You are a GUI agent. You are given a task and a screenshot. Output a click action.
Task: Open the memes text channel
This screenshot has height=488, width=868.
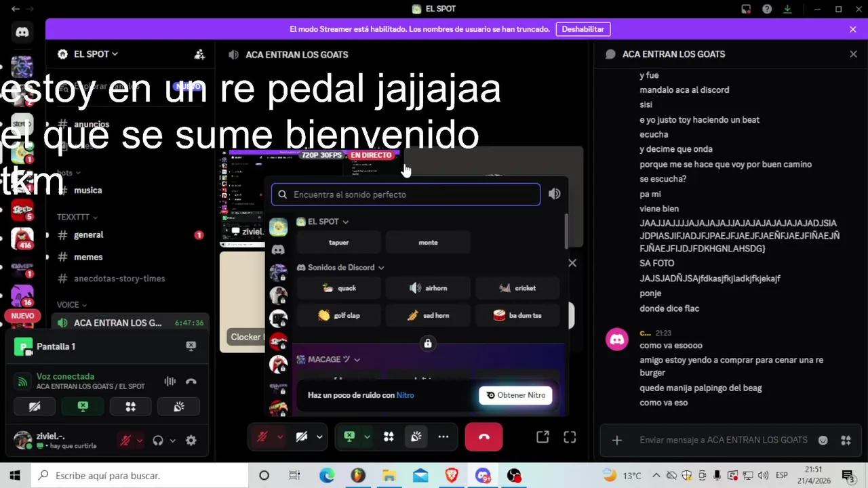(129, 257)
